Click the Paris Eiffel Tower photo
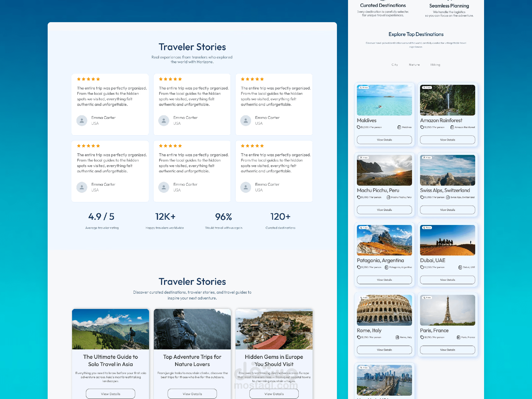The image size is (532, 399). tap(447, 310)
